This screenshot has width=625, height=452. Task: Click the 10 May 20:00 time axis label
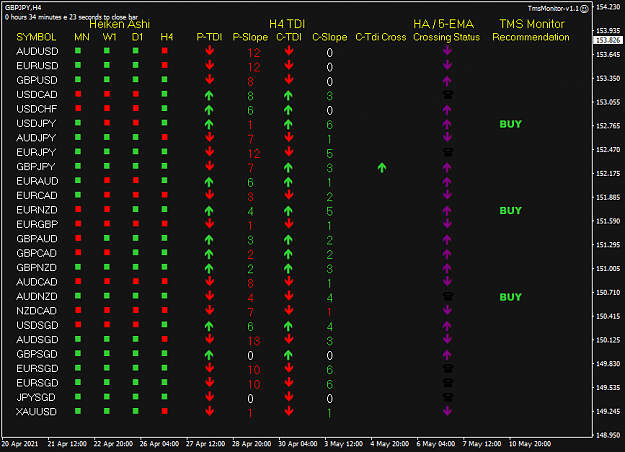click(x=530, y=444)
